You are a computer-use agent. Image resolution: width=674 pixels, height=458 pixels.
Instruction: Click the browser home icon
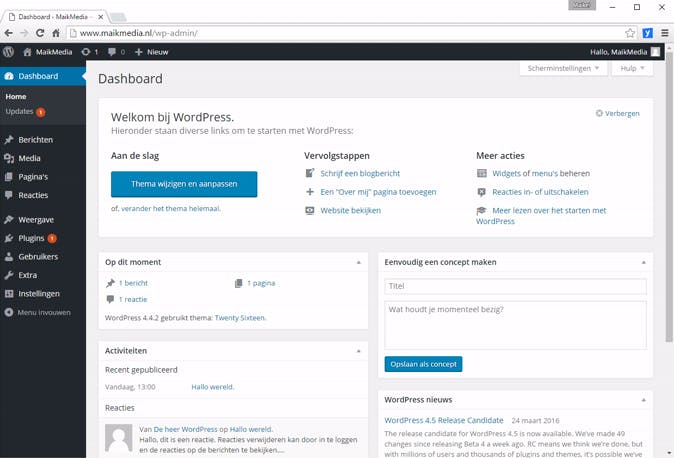pyautogui.click(x=56, y=33)
